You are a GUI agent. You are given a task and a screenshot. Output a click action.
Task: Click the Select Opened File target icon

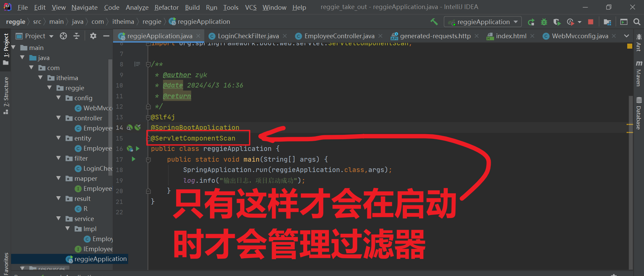[63, 36]
